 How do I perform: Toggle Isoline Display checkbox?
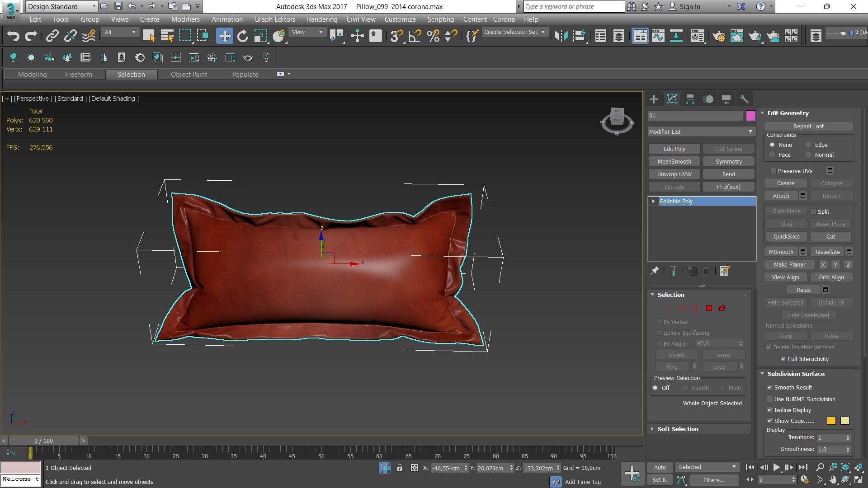click(x=770, y=410)
